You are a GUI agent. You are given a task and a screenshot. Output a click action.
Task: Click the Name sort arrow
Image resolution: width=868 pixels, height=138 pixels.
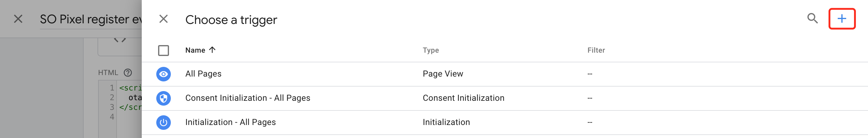212,50
